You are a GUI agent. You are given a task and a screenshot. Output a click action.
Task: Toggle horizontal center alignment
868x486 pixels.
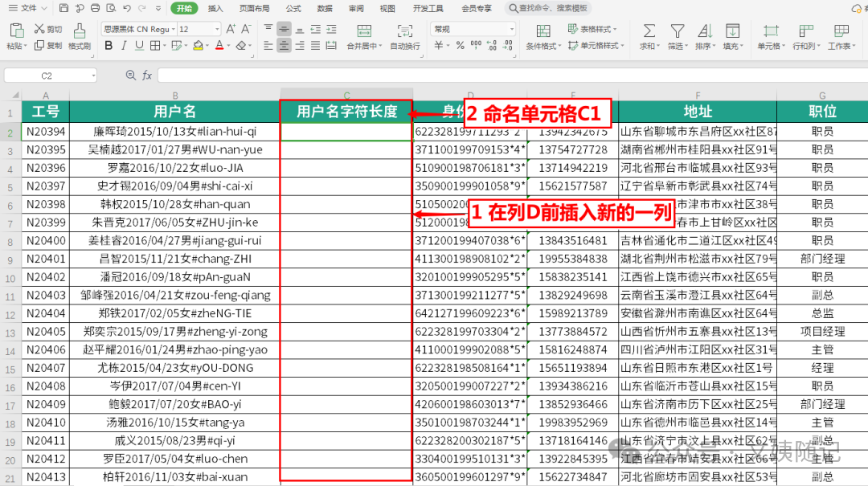[284, 46]
